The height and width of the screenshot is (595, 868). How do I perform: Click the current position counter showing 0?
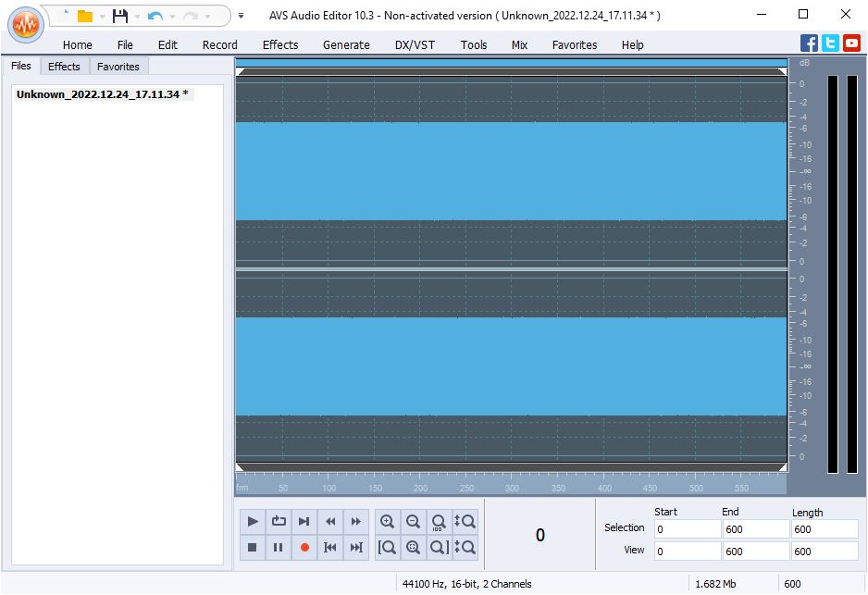click(x=540, y=535)
